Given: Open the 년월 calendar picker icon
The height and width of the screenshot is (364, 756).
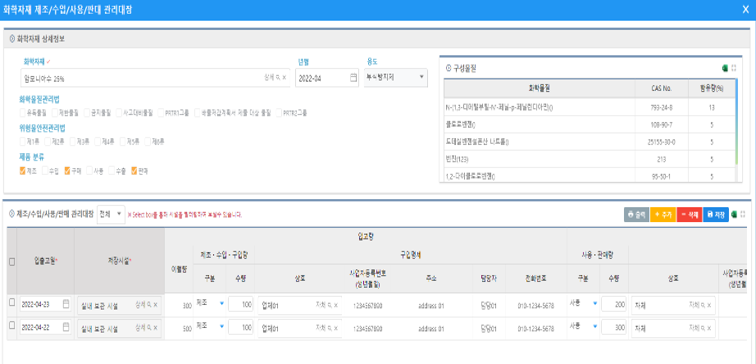Looking at the screenshot, I should tap(353, 78).
